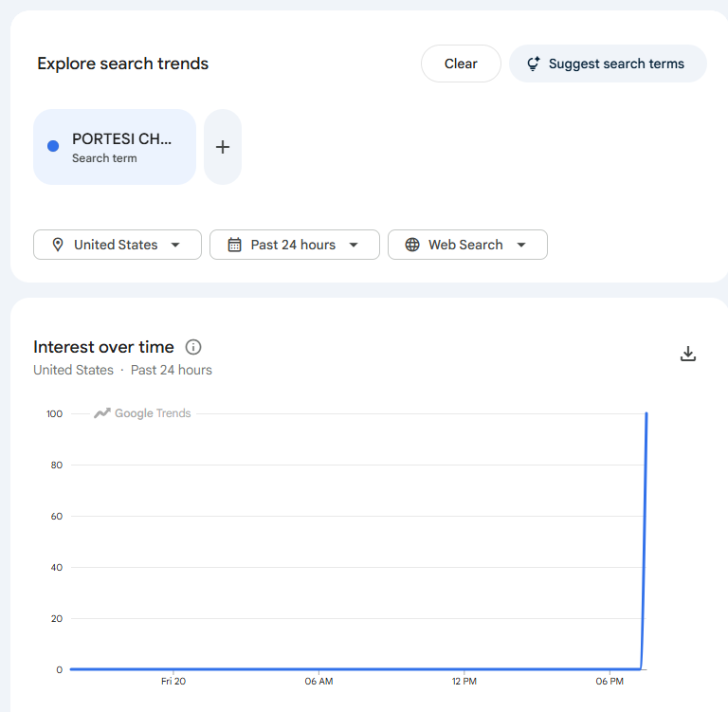Click the Clear button
728x712 pixels.
tap(461, 64)
